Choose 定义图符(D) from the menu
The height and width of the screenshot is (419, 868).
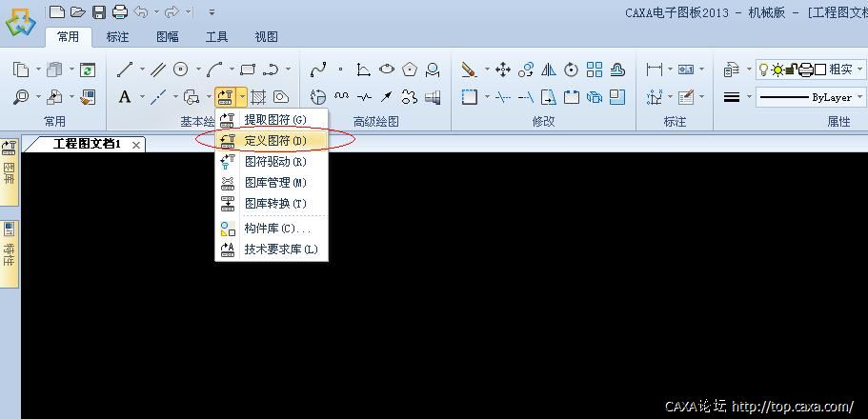(x=272, y=141)
